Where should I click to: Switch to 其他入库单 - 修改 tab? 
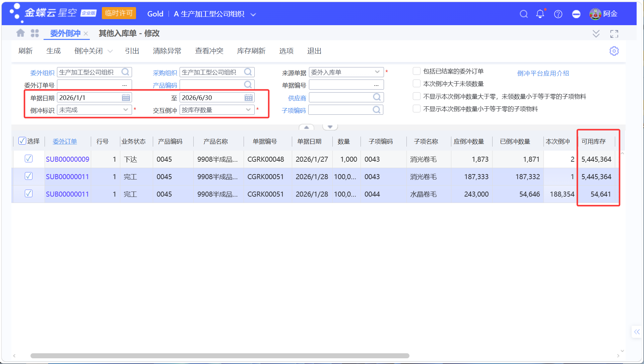129,33
